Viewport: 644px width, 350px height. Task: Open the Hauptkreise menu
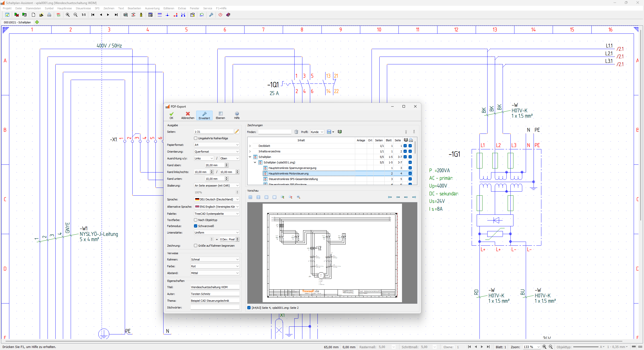coord(64,8)
